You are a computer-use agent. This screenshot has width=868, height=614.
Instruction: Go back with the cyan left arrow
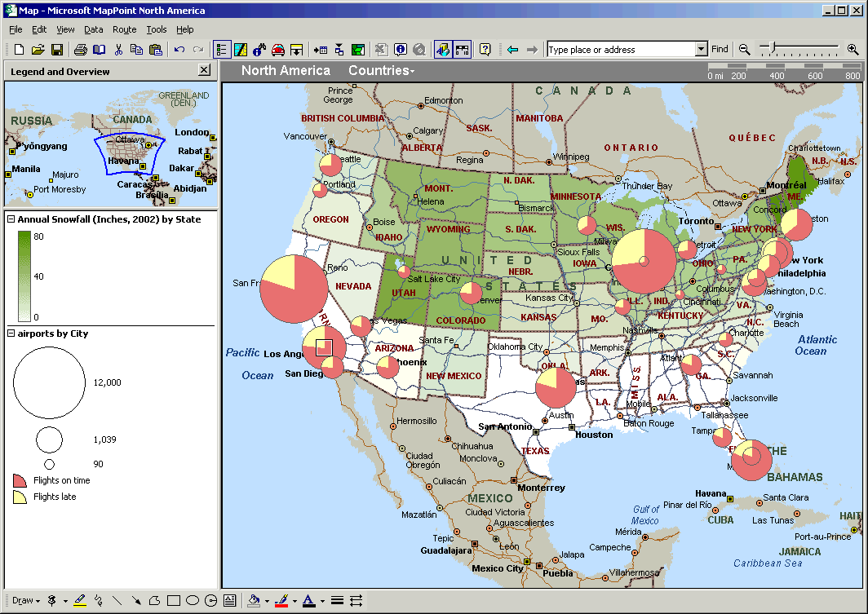(512, 50)
